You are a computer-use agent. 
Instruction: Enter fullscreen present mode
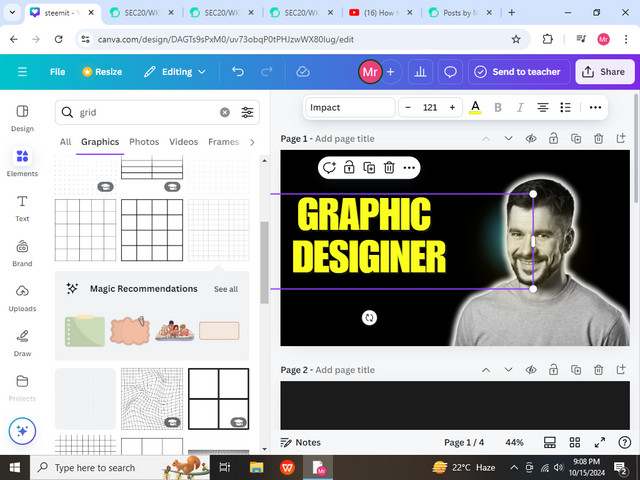click(x=600, y=442)
